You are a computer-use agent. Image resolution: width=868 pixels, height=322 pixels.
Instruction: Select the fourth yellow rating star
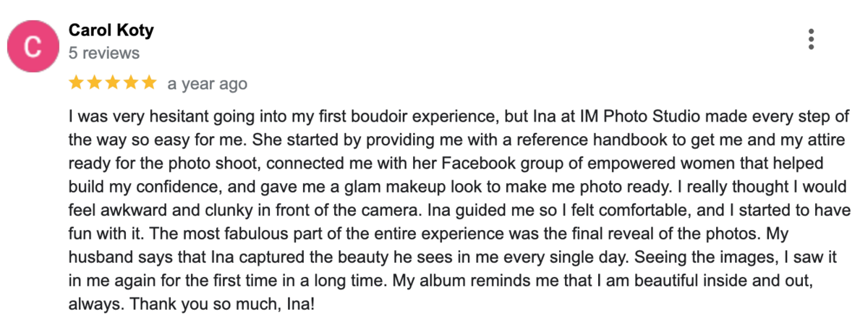pyautogui.click(x=130, y=83)
